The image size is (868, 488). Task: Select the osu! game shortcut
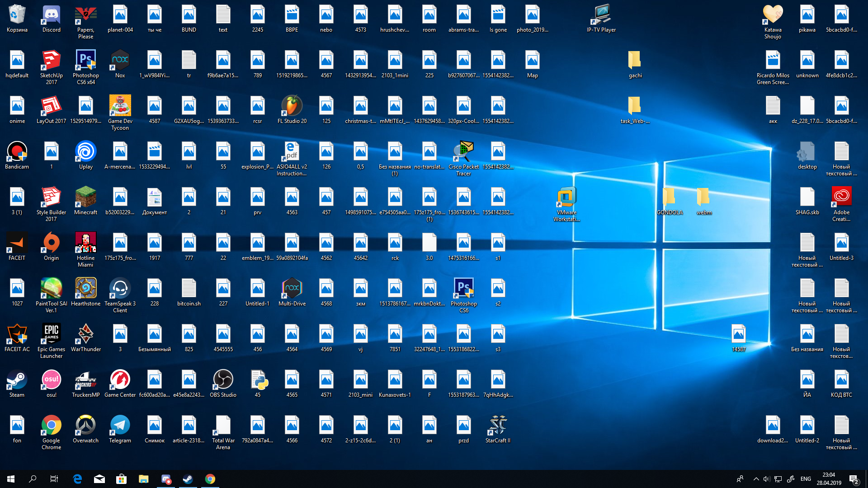pos(52,384)
